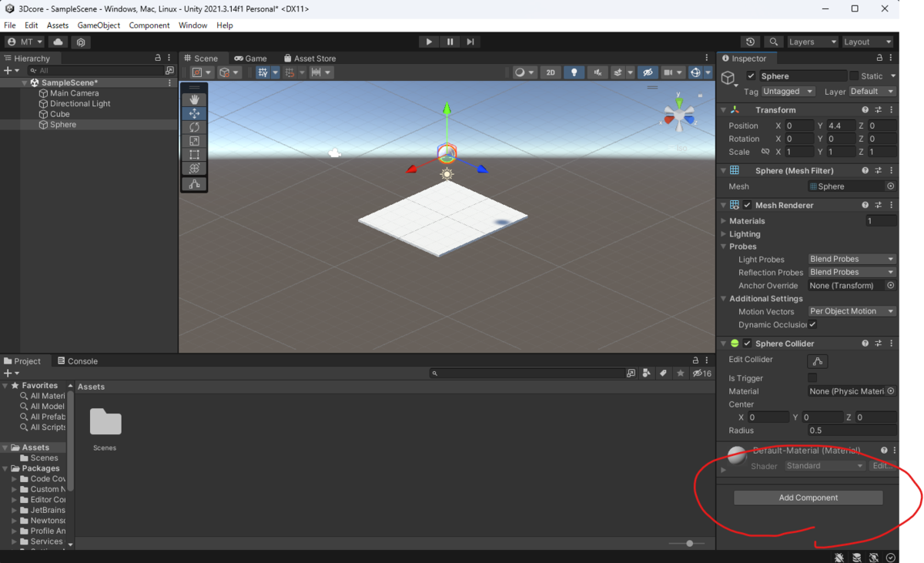Open the Reflection Probes dropdown
Screen dimensions: 924x563
[852, 272]
